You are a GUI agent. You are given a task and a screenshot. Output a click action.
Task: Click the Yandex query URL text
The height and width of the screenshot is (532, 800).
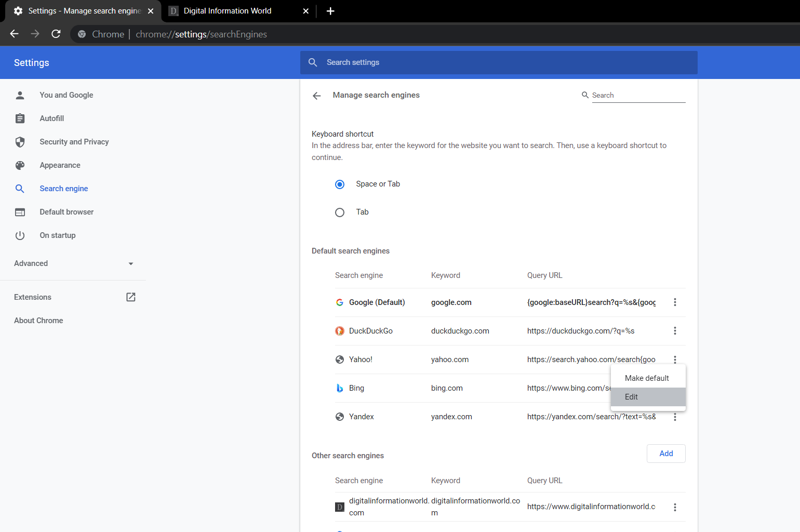(592, 417)
